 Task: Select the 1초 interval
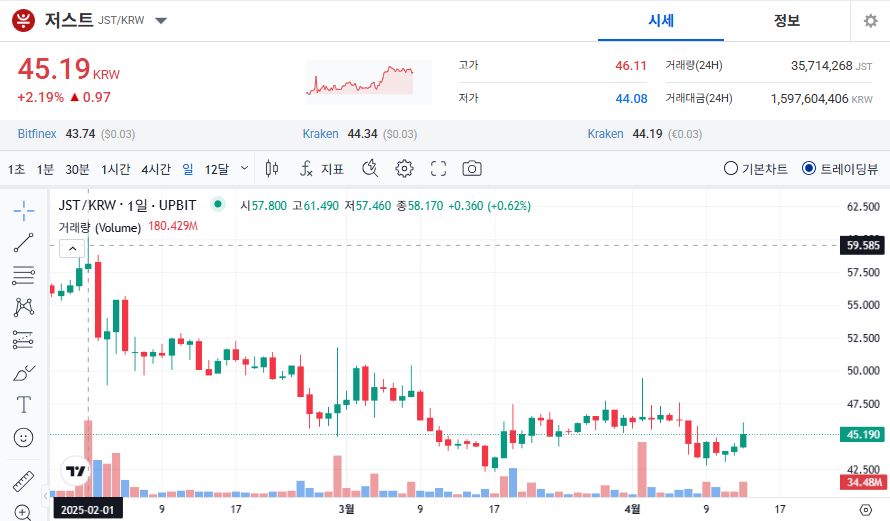click(16, 169)
